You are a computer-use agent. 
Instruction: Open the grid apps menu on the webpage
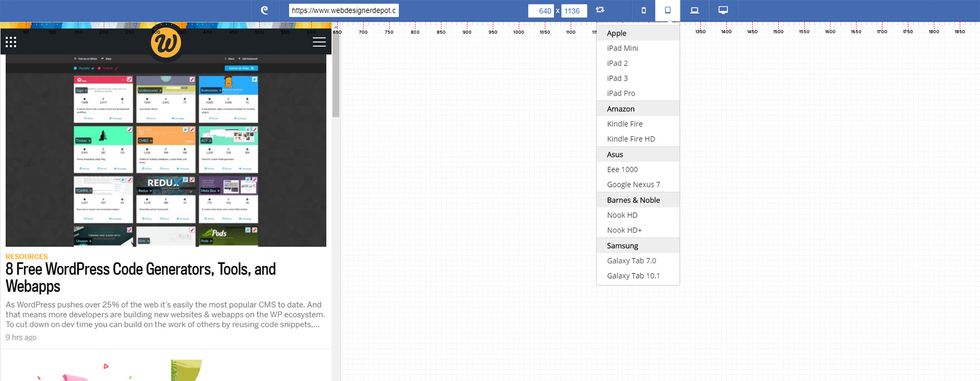(x=11, y=42)
